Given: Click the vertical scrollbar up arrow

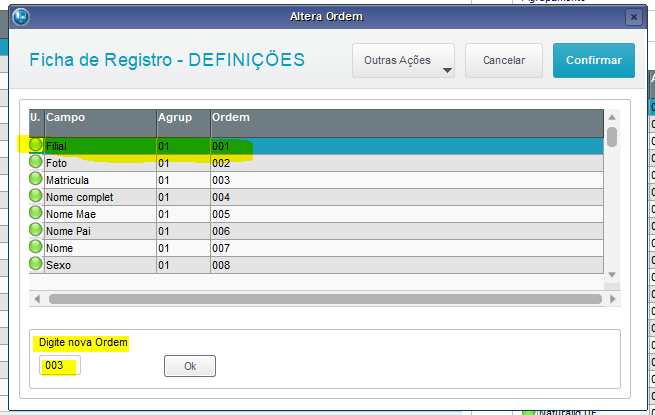Looking at the screenshot, I should point(612,117).
